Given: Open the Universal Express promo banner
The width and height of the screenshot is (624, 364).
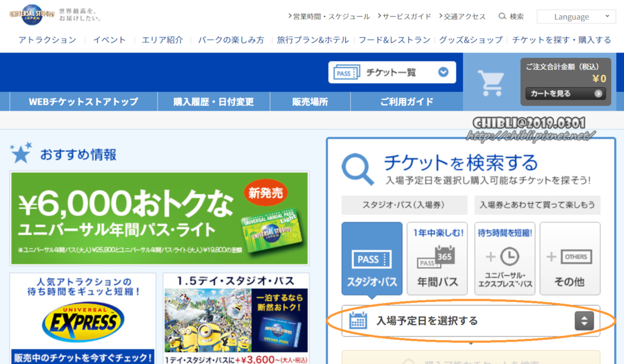Looking at the screenshot, I should click(x=83, y=318).
